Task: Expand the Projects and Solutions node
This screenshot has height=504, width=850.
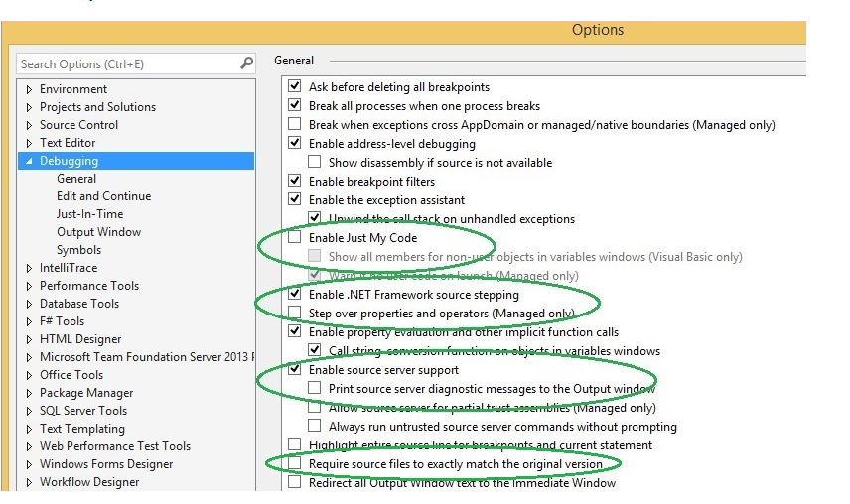Action: [29, 107]
